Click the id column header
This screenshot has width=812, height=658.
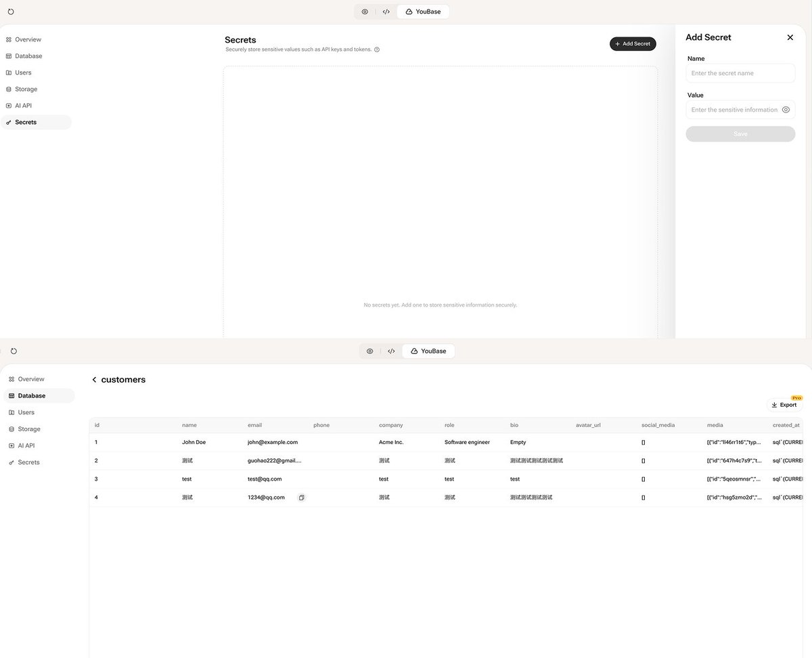[x=97, y=425]
